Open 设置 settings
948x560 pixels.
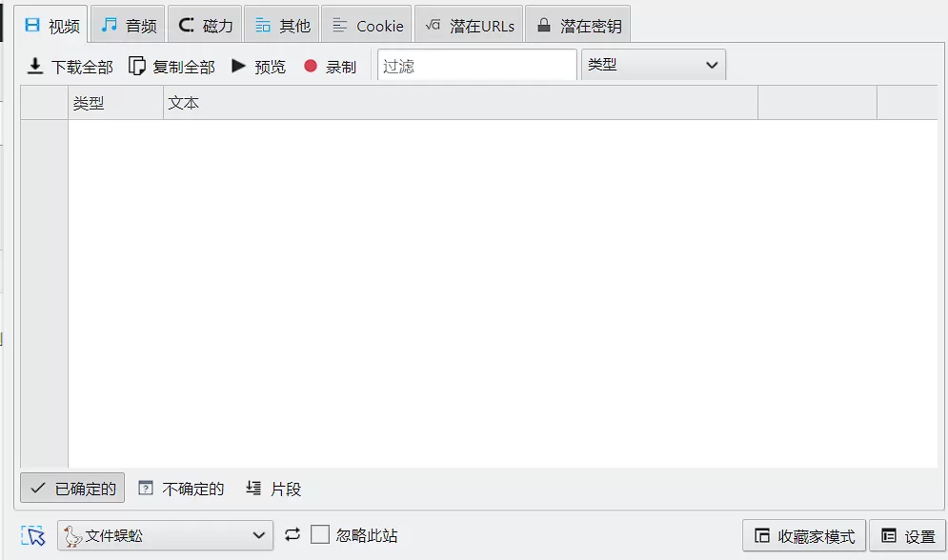pyautogui.click(x=908, y=535)
